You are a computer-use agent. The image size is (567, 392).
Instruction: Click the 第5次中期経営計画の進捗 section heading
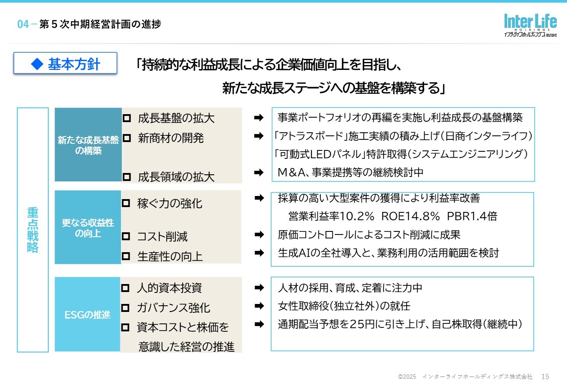coord(100,24)
